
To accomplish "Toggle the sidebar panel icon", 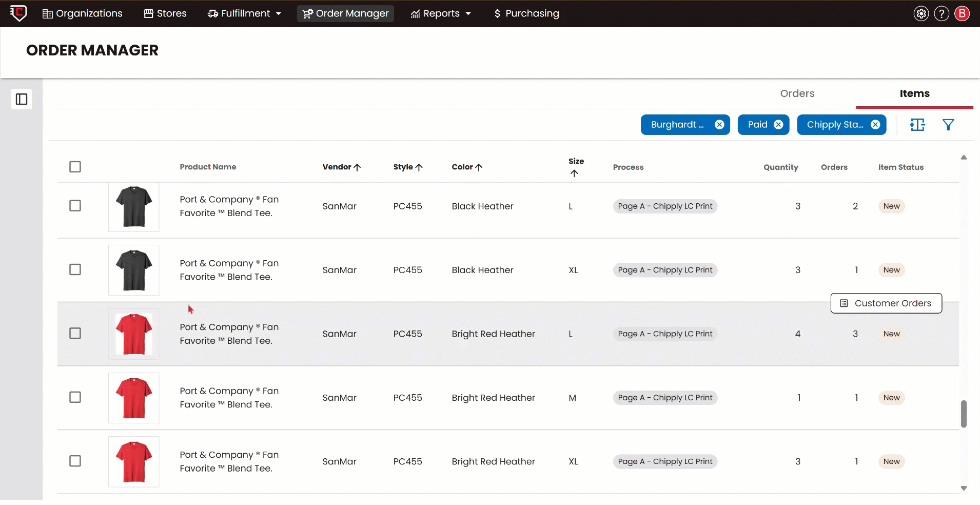I will (x=22, y=99).
